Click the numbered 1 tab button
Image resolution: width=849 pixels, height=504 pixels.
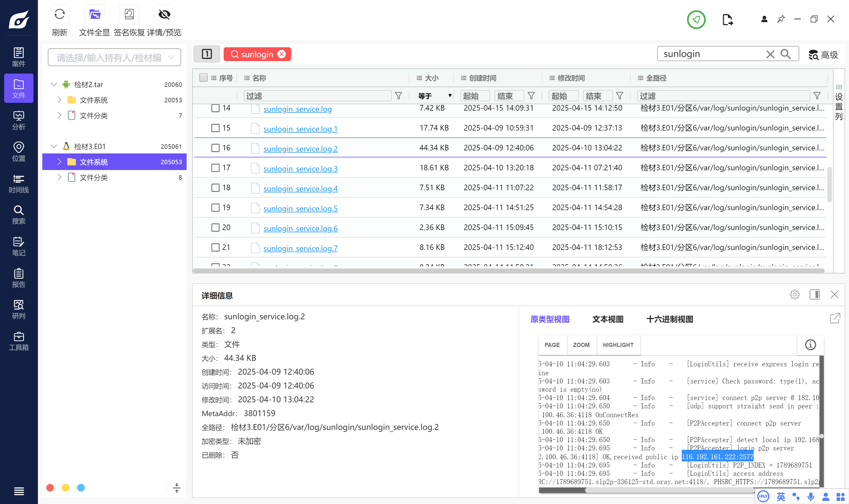[x=207, y=54]
